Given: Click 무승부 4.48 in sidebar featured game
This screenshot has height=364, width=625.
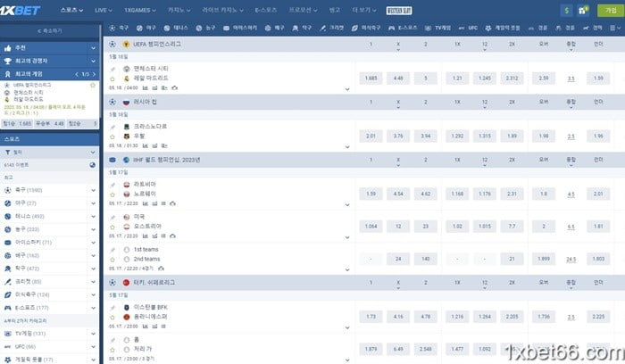Looking at the screenshot, I should point(49,124).
